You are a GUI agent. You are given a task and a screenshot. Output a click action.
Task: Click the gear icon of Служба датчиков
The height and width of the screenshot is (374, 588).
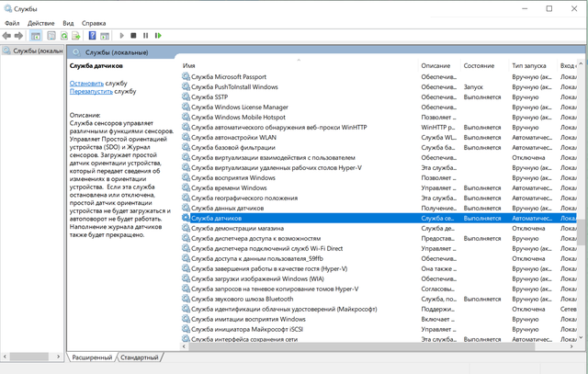click(186, 218)
